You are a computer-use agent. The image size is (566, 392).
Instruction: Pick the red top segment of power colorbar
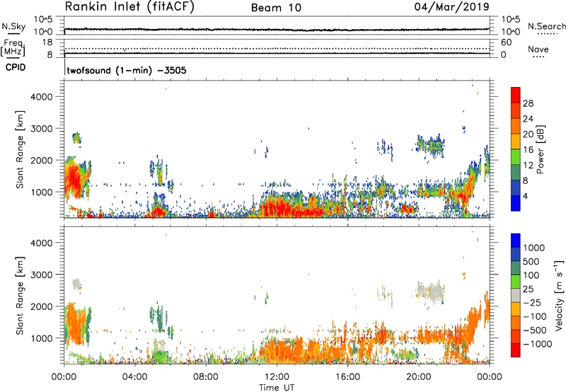tap(516, 95)
